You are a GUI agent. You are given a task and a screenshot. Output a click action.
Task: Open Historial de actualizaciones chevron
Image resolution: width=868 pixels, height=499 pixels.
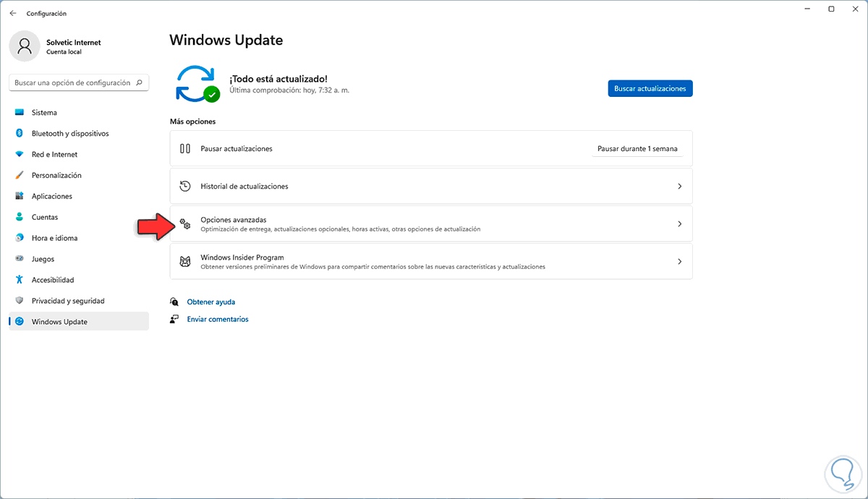tap(679, 187)
